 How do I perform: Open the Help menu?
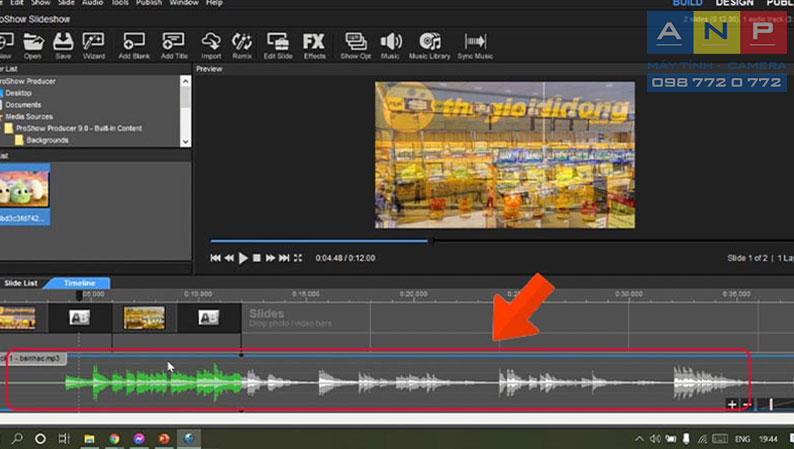pos(214,3)
